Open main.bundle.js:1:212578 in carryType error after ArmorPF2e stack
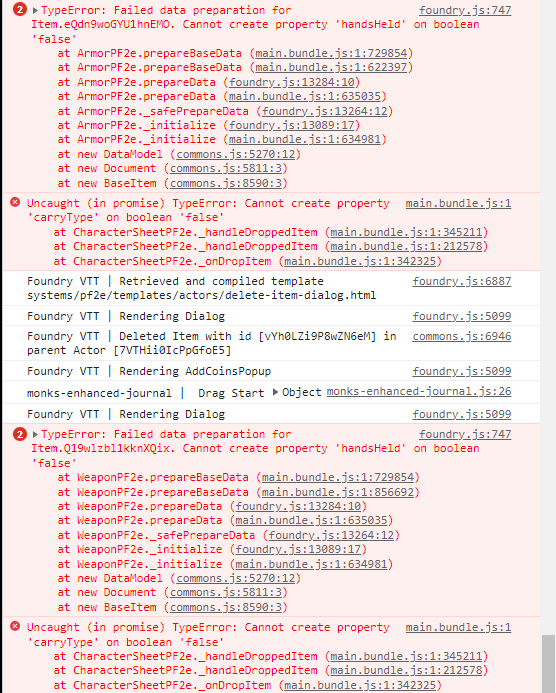The width and height of the screenshot is (556, 693). pos(406,246)
